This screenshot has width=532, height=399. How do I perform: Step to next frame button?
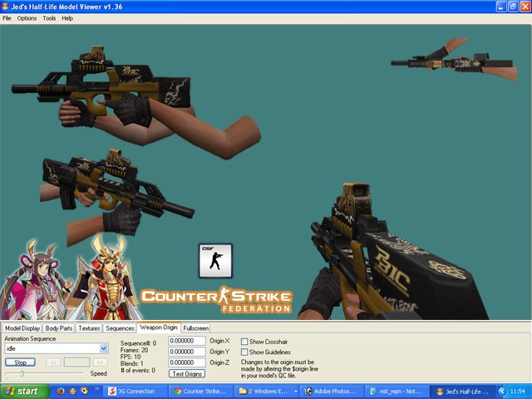click(100, 362)
